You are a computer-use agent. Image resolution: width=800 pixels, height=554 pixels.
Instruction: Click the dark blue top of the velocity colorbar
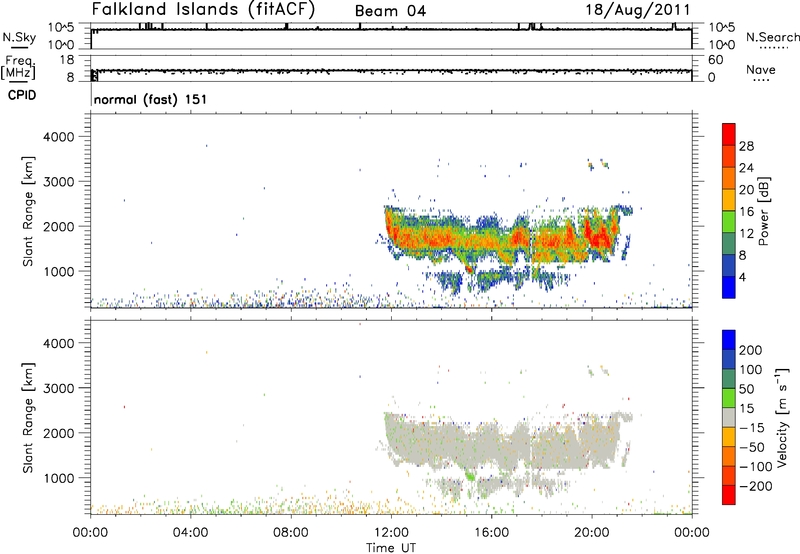pyautogui.click(x=729, y=340)
